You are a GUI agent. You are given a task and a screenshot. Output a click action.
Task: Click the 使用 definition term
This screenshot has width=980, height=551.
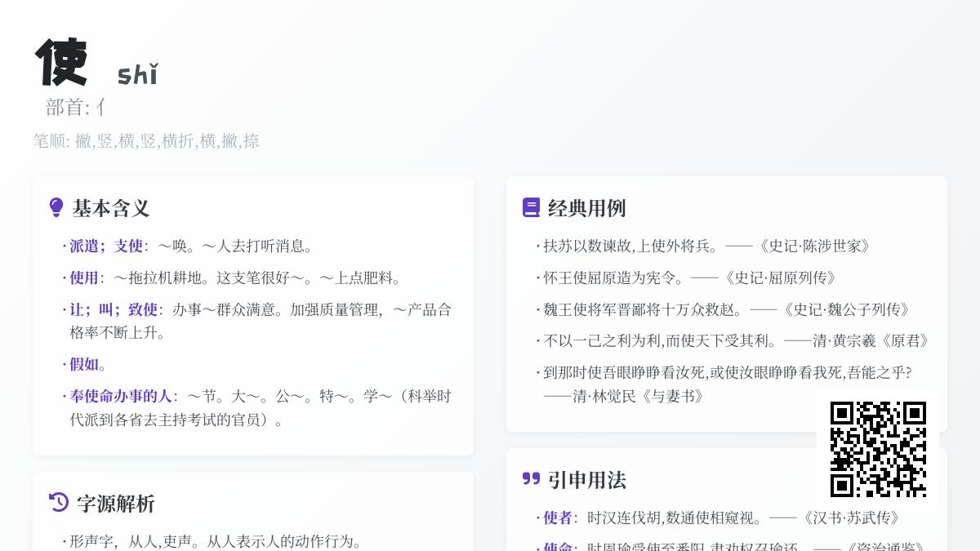click(84, 278)
